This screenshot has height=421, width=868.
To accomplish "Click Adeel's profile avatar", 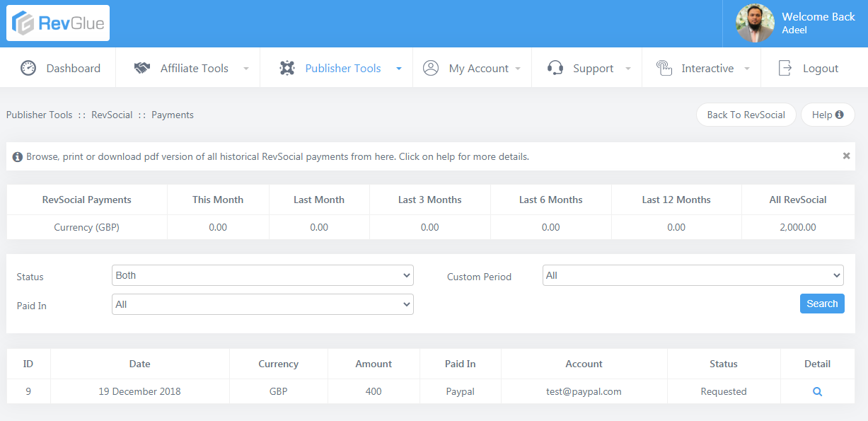I will tap(755, 23).
